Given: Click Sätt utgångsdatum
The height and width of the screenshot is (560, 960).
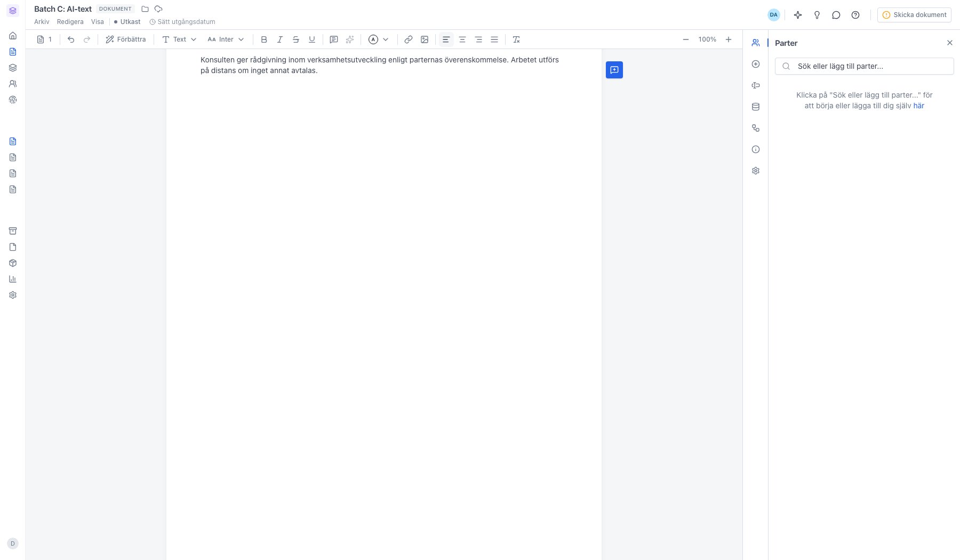Looking at the screenshot, I should click(182, 22).
